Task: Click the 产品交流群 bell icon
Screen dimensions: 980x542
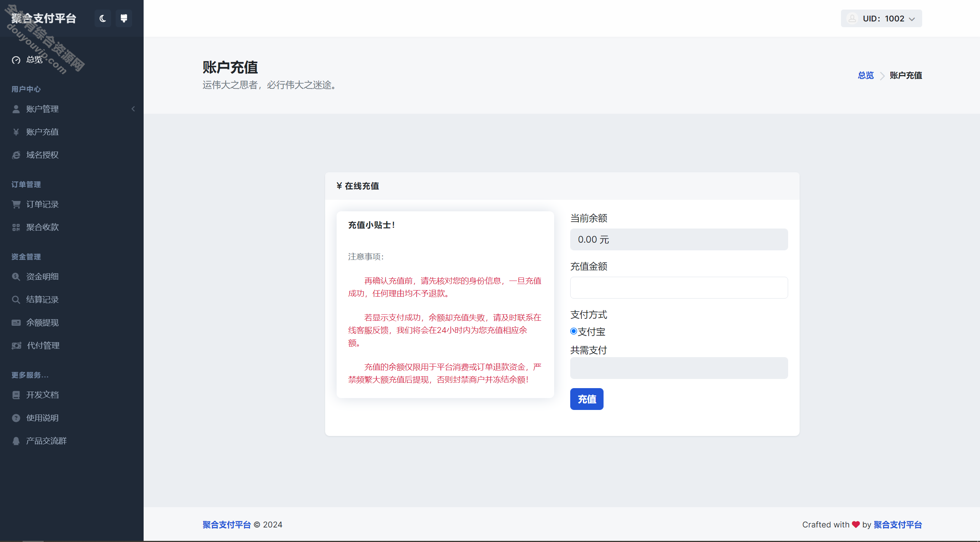Action: tap(16, 441)
